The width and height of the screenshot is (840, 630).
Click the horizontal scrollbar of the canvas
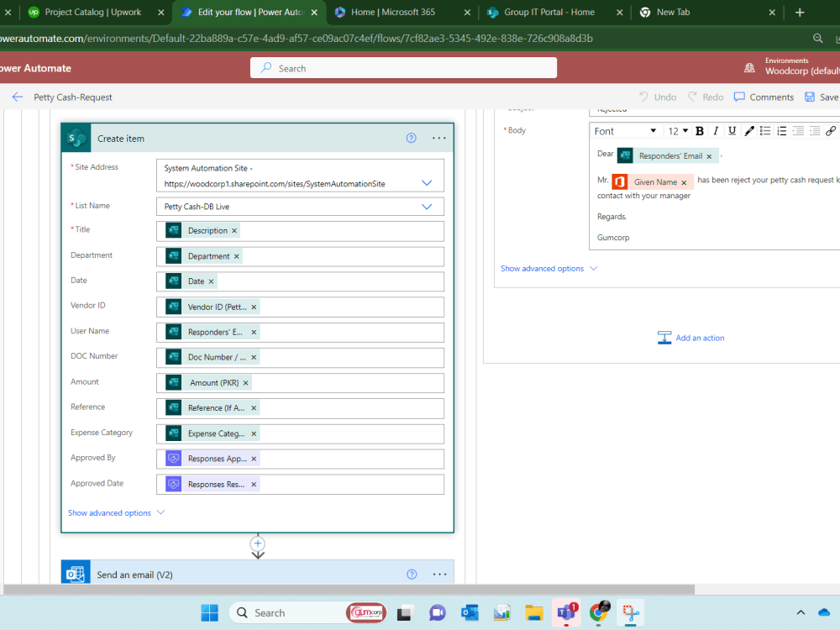[x=349, y=590]
